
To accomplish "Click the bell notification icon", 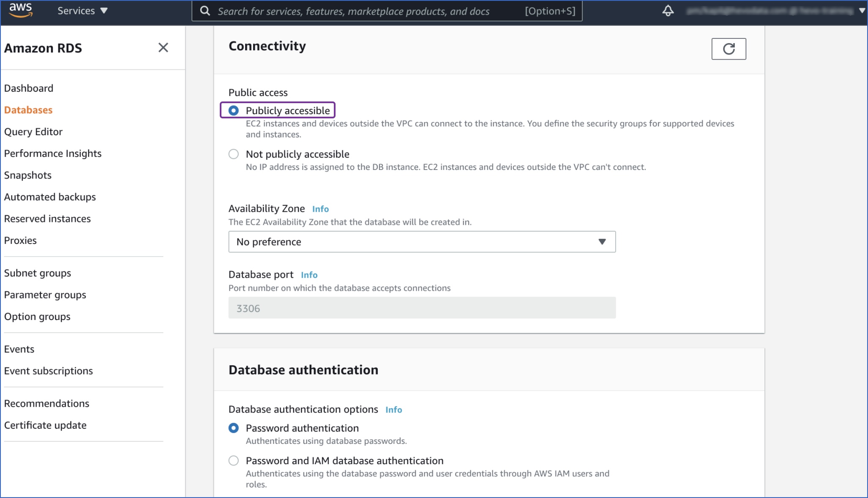I will pos(668,11).
